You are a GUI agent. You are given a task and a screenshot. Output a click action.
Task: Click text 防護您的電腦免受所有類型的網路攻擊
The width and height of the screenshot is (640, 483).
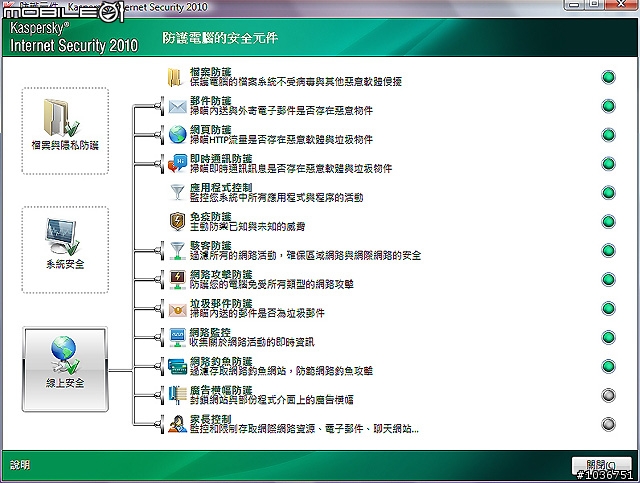(x=271, y=284)
